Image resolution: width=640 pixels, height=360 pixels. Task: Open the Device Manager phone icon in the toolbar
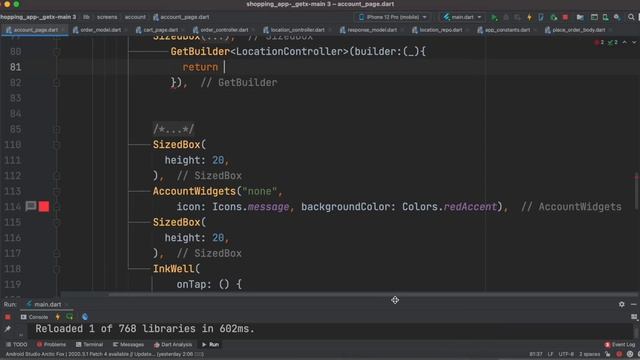click(x=605, y=17)
